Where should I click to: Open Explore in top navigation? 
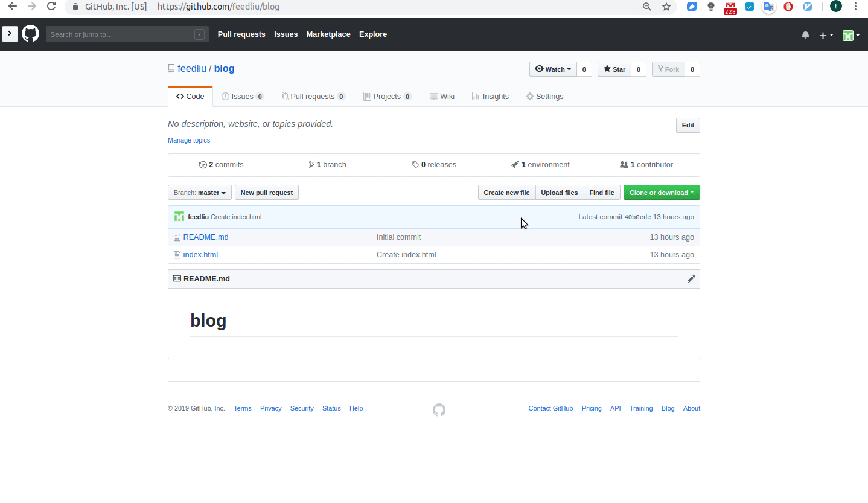[x=373, y=34]
